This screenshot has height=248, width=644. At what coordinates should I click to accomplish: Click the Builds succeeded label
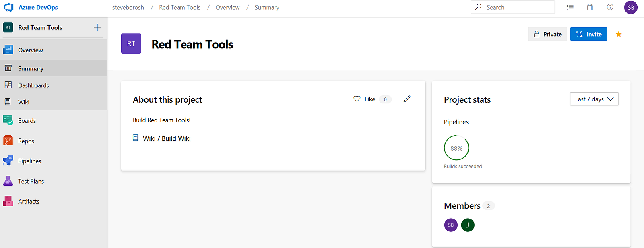(x=463, y=167)
